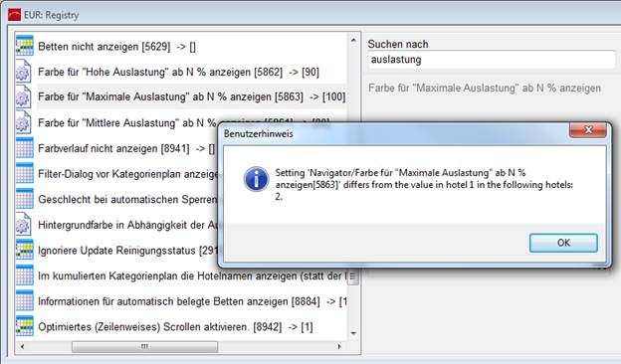Click the blue information icon in Benutzerhinweis
This screenshot has width=621, height=364.
click(x=256, y=179)
